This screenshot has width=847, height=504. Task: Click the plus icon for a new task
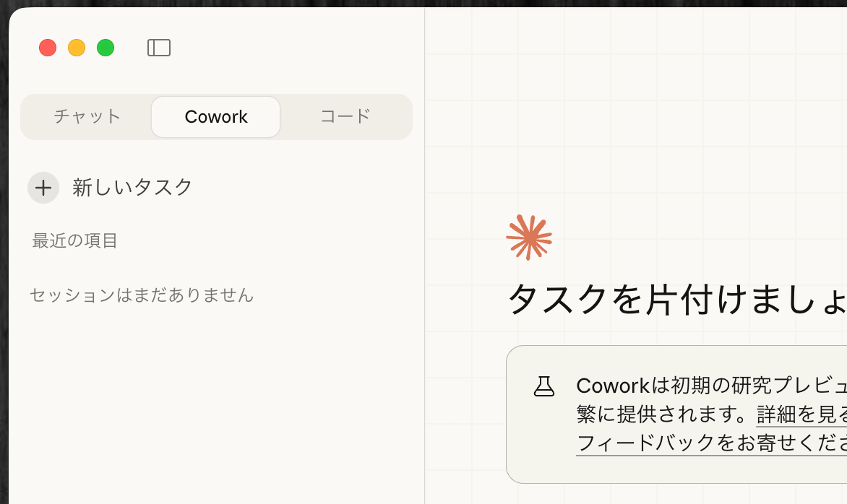pyautogui.click(x=43, y=188)
